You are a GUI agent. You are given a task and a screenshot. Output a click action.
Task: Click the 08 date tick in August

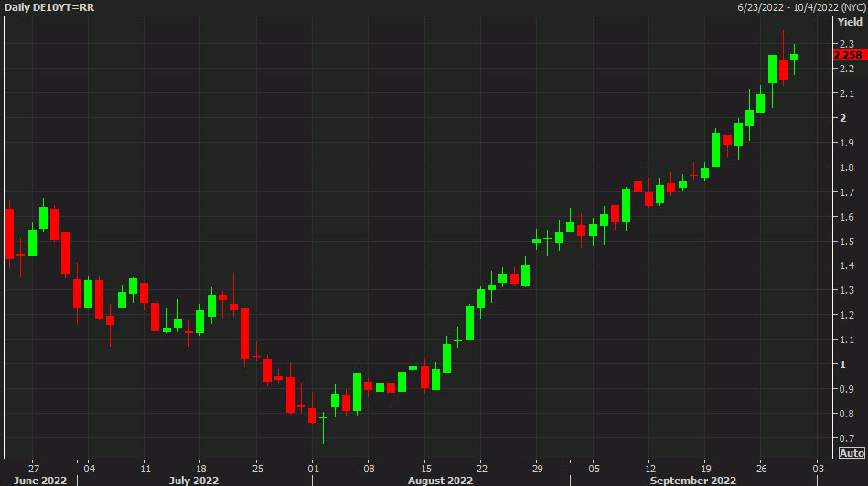click(370, 469)
